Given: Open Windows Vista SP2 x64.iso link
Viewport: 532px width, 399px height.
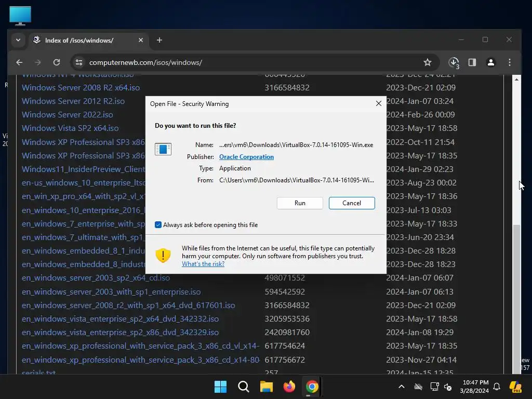Looking at the screenshot, I should [70, 128].
